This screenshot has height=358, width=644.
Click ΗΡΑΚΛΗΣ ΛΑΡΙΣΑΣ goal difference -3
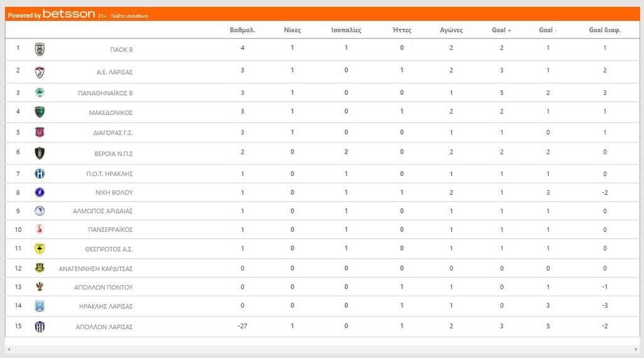point(604,305)
